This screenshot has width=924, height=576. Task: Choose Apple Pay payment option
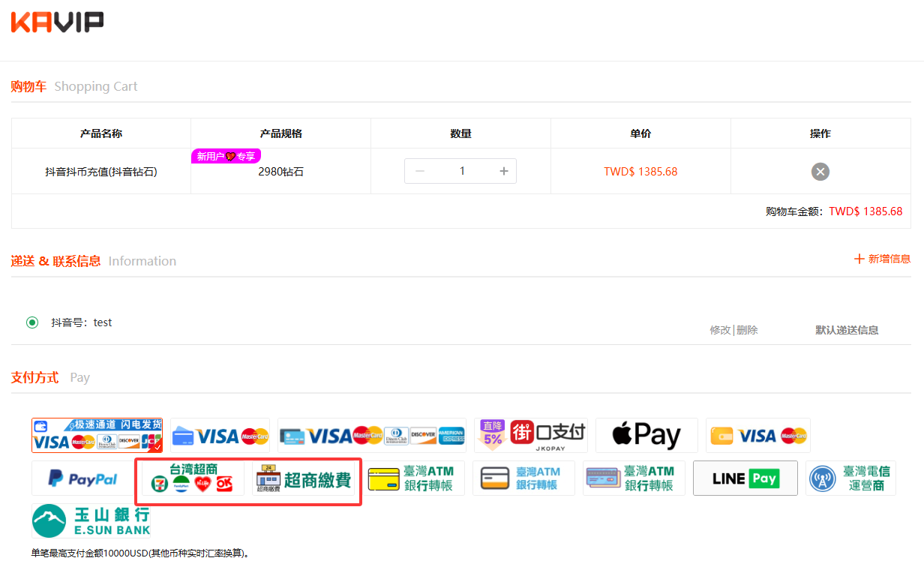(x=646, y=435)
